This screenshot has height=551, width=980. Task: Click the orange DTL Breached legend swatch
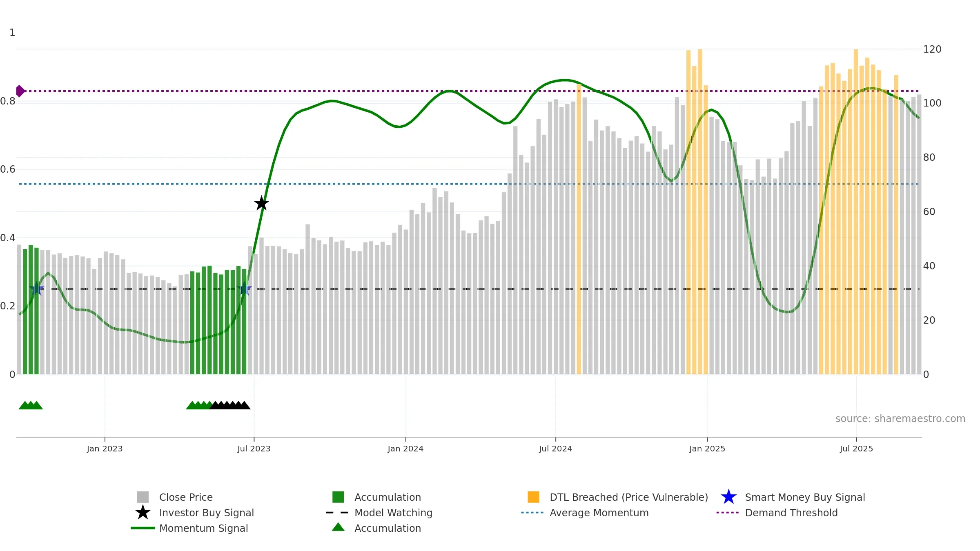click(533, 497)
